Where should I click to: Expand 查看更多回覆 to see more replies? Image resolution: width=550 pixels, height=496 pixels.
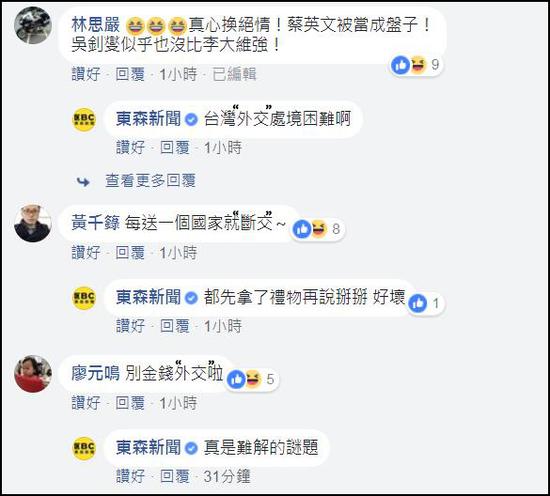coord(150,181)
